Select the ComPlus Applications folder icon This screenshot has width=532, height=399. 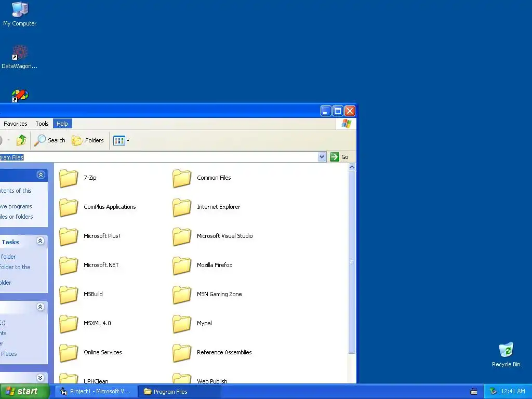pyautogui.click(x=69, y=208)
